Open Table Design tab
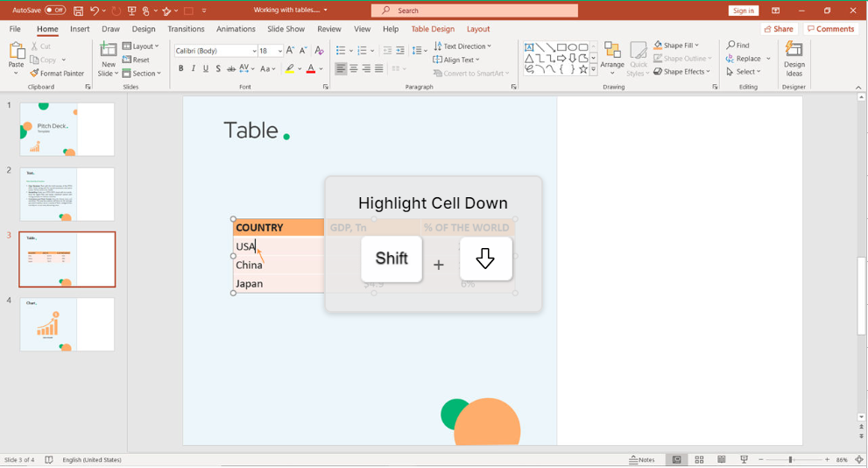Image resolution: width=868 pixels, height=468 pixels. (x=433, y=29)
